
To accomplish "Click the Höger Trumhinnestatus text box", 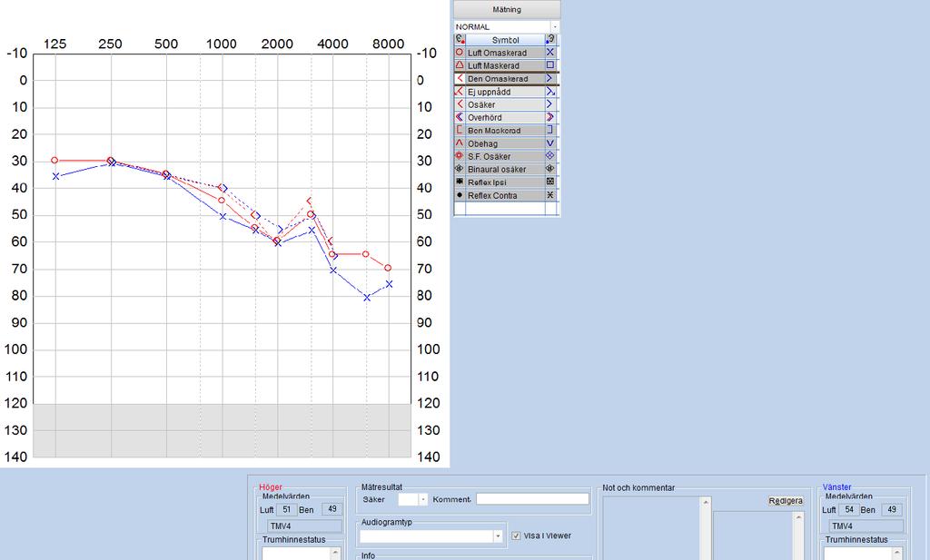I will coord(296,554).
